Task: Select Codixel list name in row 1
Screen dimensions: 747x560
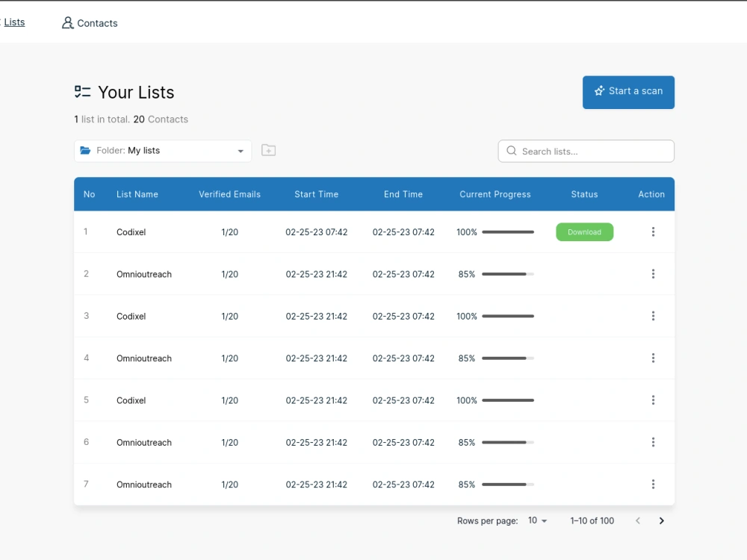Action: tap(131, 232)
